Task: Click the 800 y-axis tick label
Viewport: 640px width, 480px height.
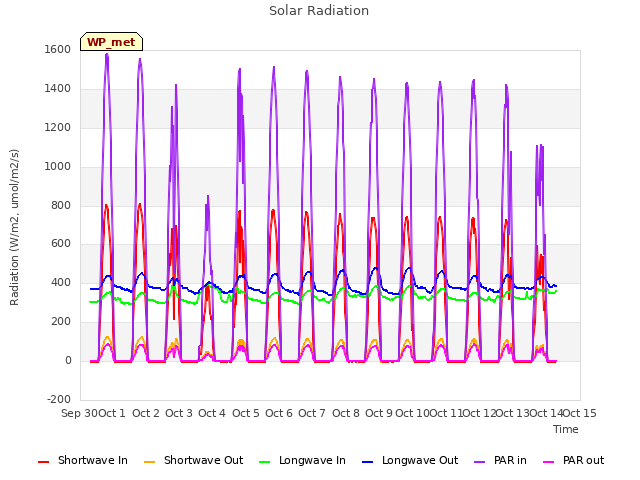Action: click(x=61, y=205)
